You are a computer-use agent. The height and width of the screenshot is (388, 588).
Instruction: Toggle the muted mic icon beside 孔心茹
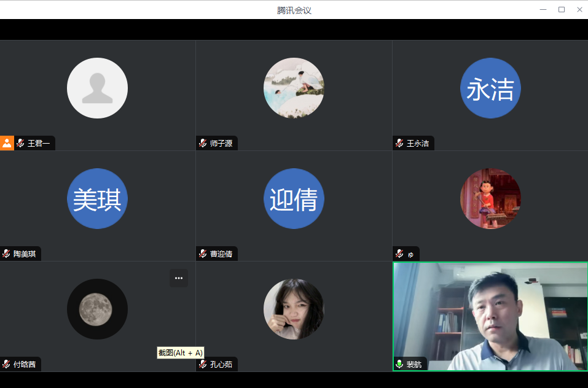tap(203, 364)
